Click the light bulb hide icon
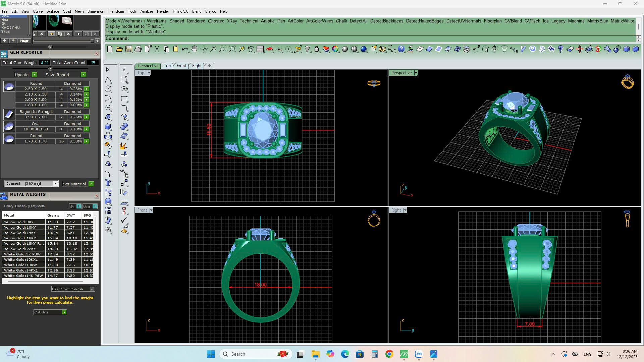Screen dimensions: 644x362 (307, 49)
